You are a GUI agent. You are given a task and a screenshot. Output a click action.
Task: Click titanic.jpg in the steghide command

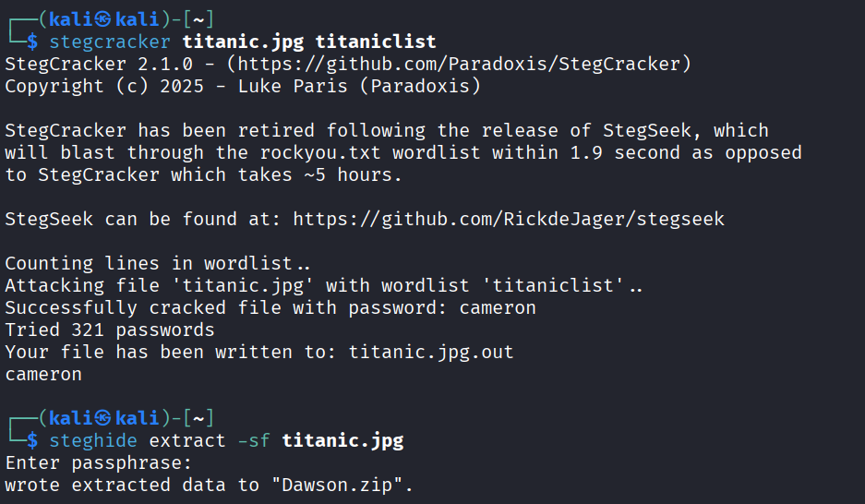click(x=342, y=440)
